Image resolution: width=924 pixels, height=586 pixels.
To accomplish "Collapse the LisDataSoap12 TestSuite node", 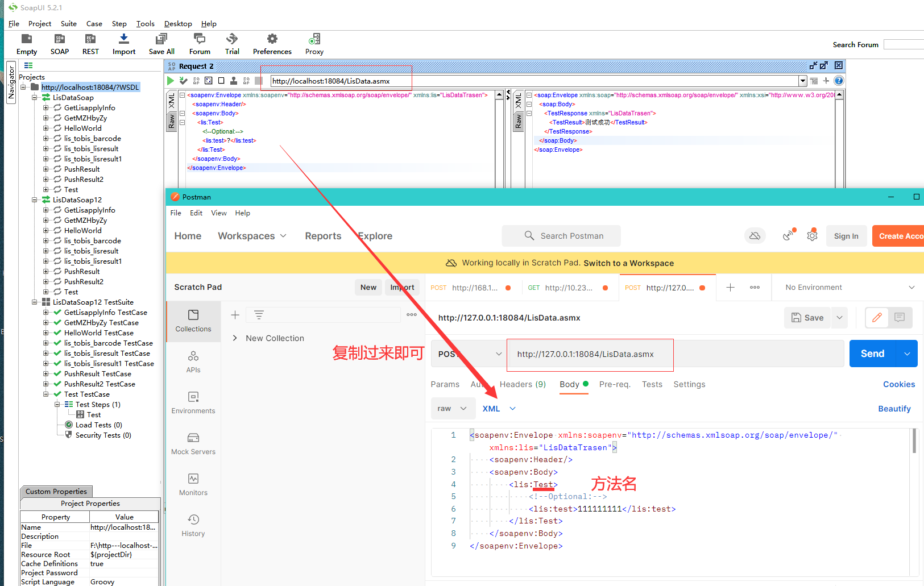I will [x=35, y=302].
